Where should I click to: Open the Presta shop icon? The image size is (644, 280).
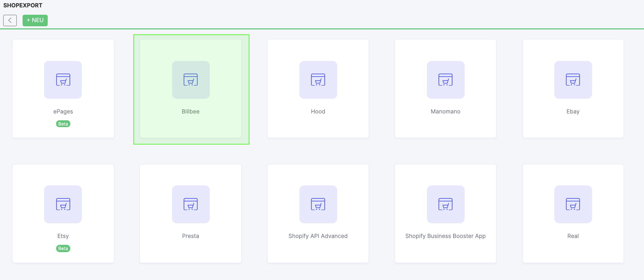click(191, 204)
